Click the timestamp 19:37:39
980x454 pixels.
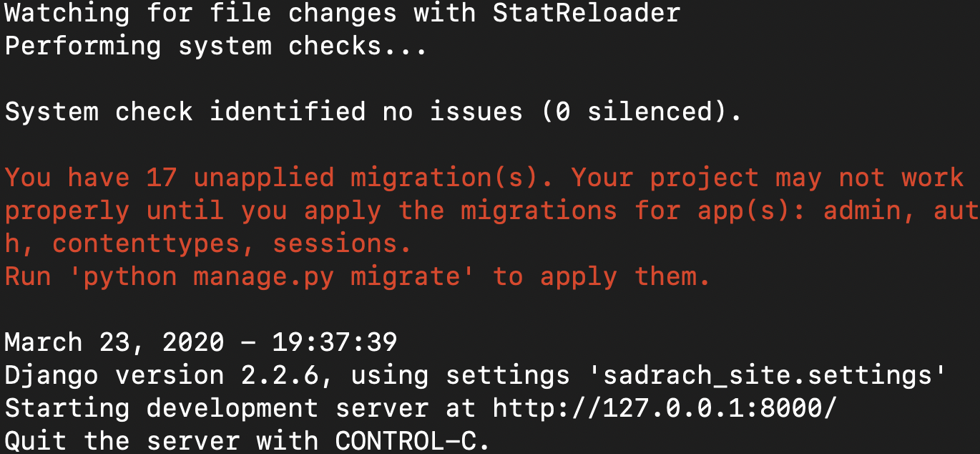(334, 342)
